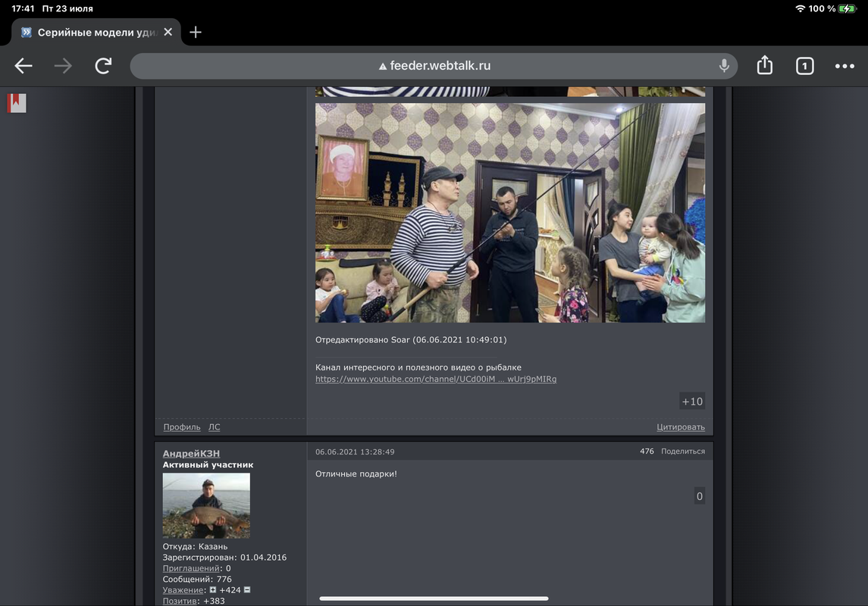Open Профиль link of the post author

tap(182, 427)
